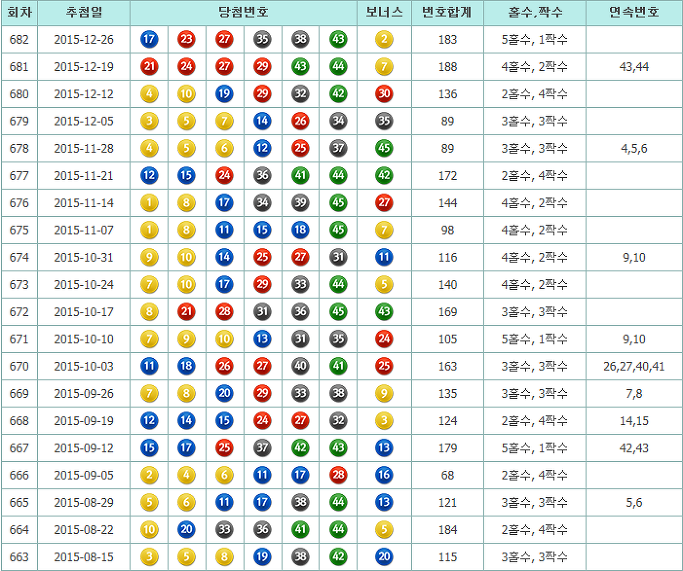Image resolution: width=683 pixels, height=571 pixels.
Task: Click odd-even cell in round 671
Action: pos(534,339)
